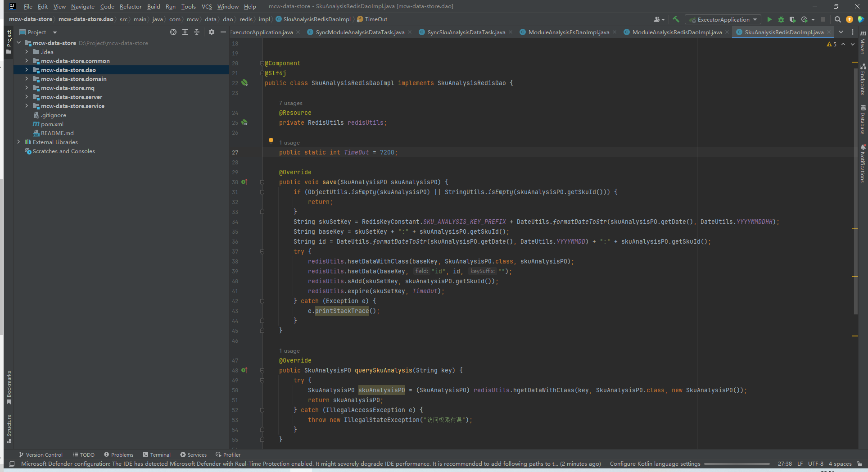The height and width of the screenshot is (472, 868).
Task: Click the Spring bean gutter icon on line 25
Action: coord(244,123)
